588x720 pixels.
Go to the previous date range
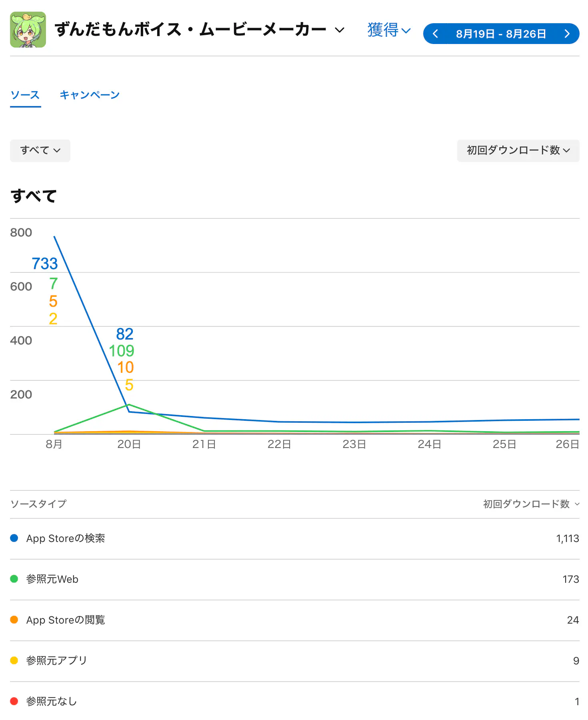click(435, 34)
